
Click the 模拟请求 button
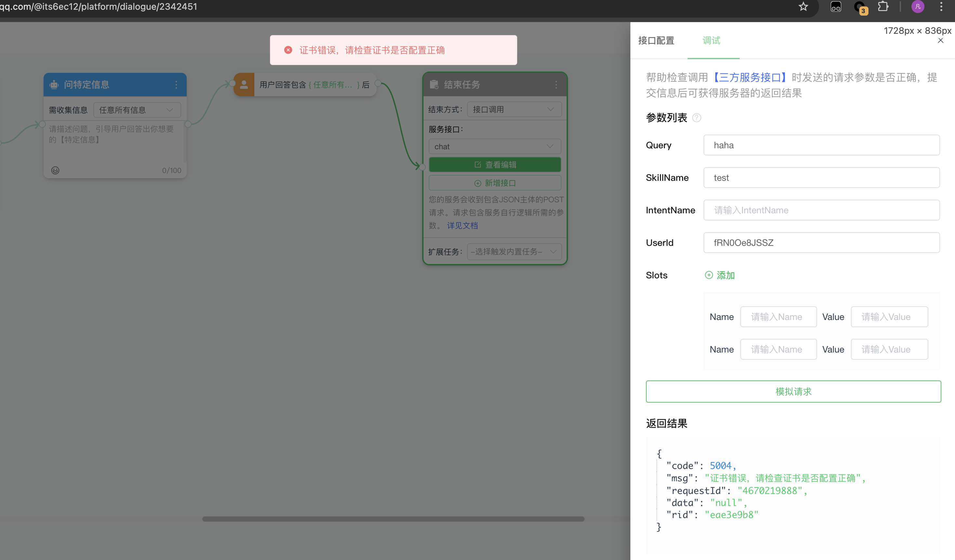click(794, 391)
